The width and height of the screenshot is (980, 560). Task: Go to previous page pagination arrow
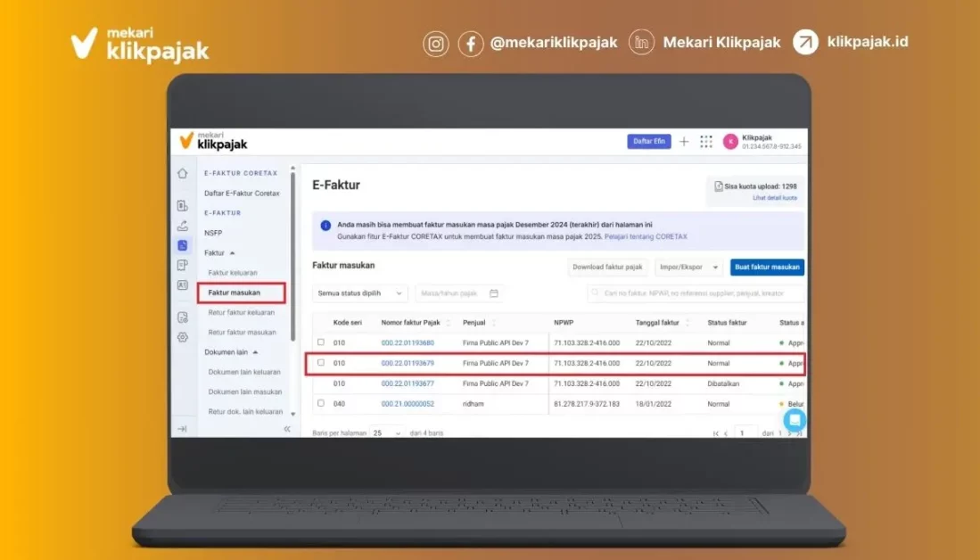pos(726,433)
